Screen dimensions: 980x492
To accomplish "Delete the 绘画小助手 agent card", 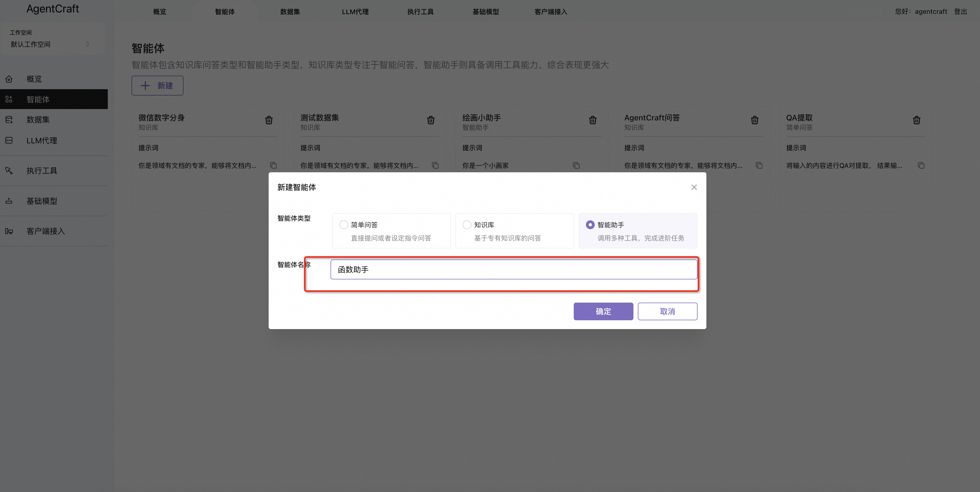I will click(593, 120).
